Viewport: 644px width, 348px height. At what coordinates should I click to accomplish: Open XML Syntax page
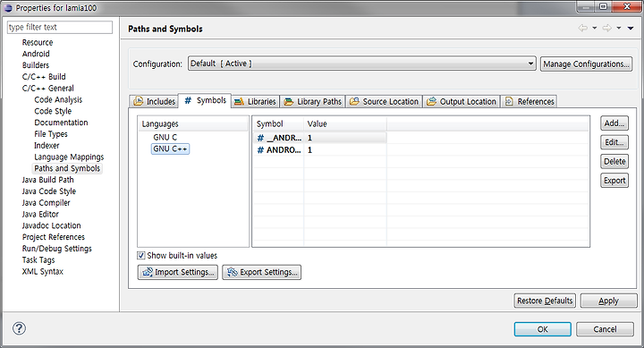tap(43, 272)
